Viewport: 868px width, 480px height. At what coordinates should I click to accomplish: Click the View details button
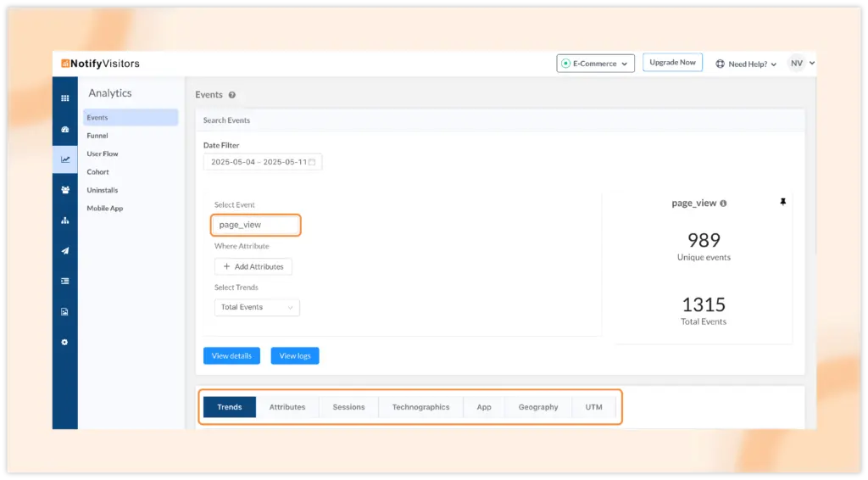(x=231, y=356)
